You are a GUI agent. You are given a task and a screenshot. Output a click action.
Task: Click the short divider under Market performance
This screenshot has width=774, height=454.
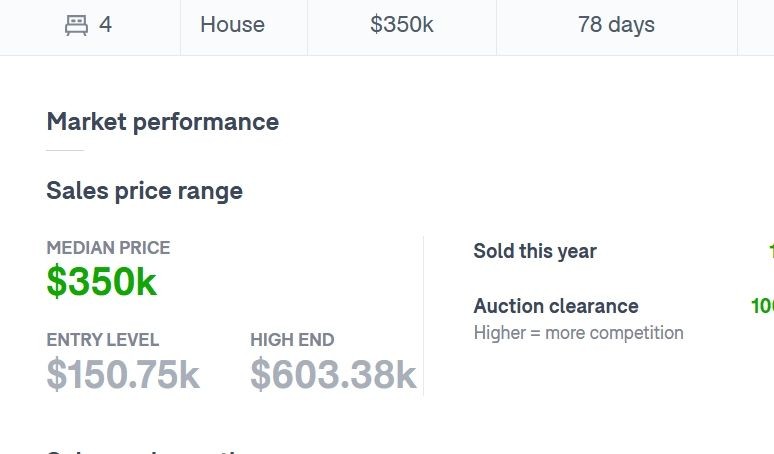[65, 150]
